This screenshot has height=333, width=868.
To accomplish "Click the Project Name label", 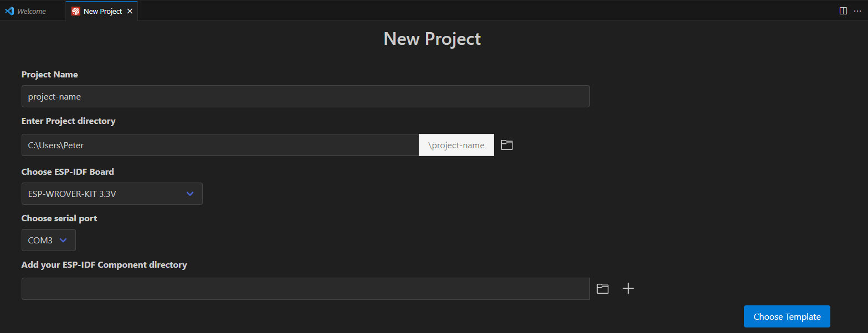I will click(x=50, y=75).
